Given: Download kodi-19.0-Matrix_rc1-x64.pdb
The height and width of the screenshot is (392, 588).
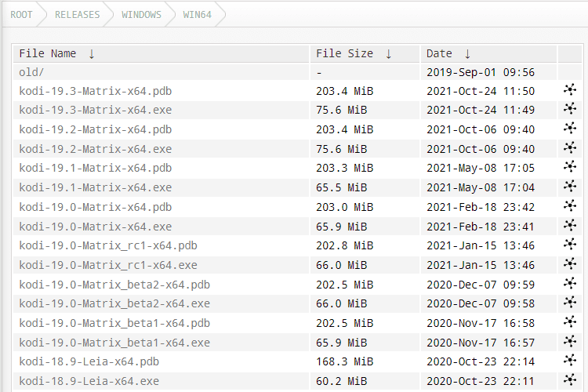Looking at the screenshot, I should (108, 245).
